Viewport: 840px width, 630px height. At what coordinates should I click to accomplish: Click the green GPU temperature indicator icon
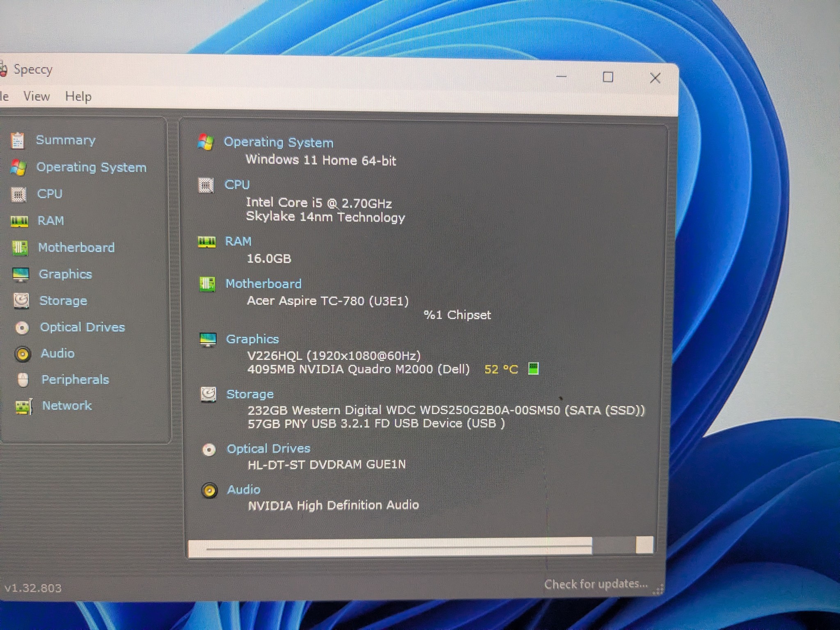[533, 368]
